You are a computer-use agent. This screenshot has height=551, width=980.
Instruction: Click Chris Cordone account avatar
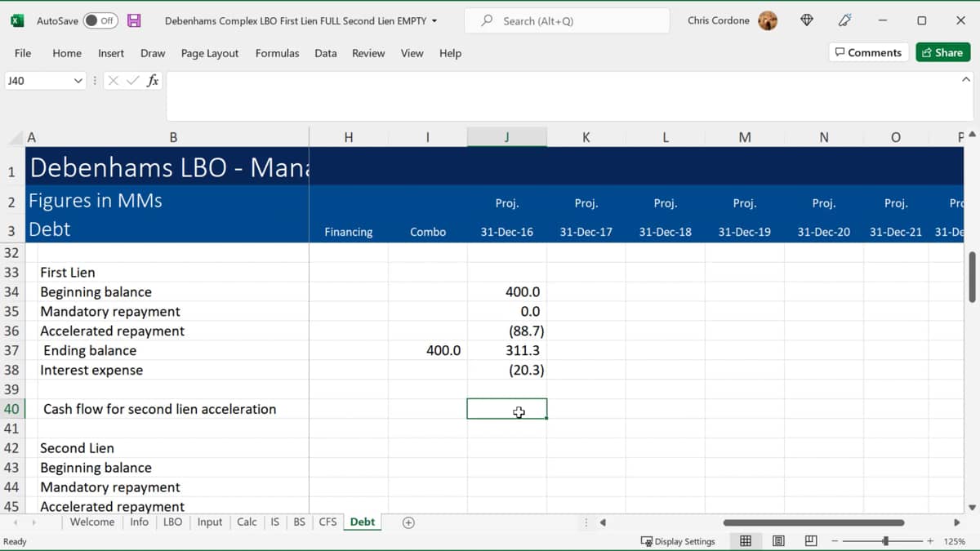coord(768,20)
